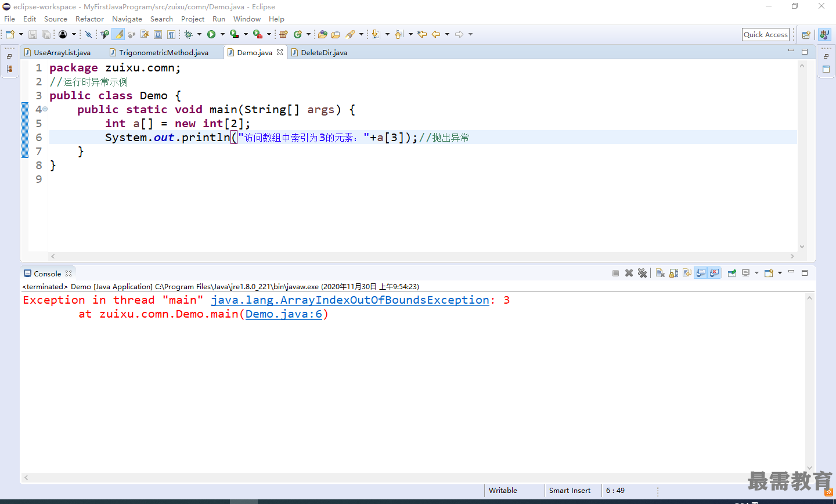Screen dimensions: 836x504
Task: Toggle Show Console on Standard Out
Action: (701, 273)
